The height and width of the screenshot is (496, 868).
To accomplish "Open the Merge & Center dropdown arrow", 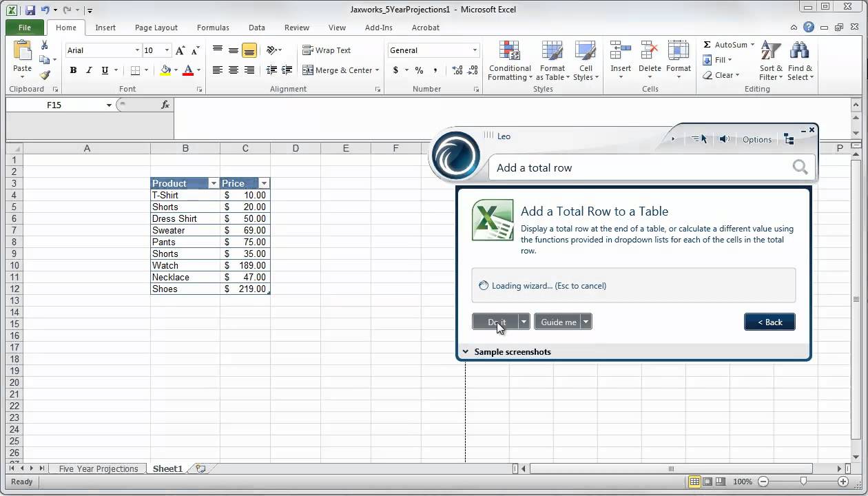I will (378, 70).
